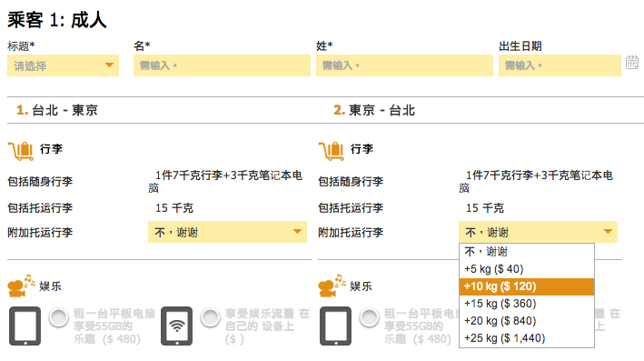This screenshot has height=361, width=644.
Task: Expand 附加托运行李 dropdown for 台北 - 東京
Action: pyautogui.click(x=228, y=232)
